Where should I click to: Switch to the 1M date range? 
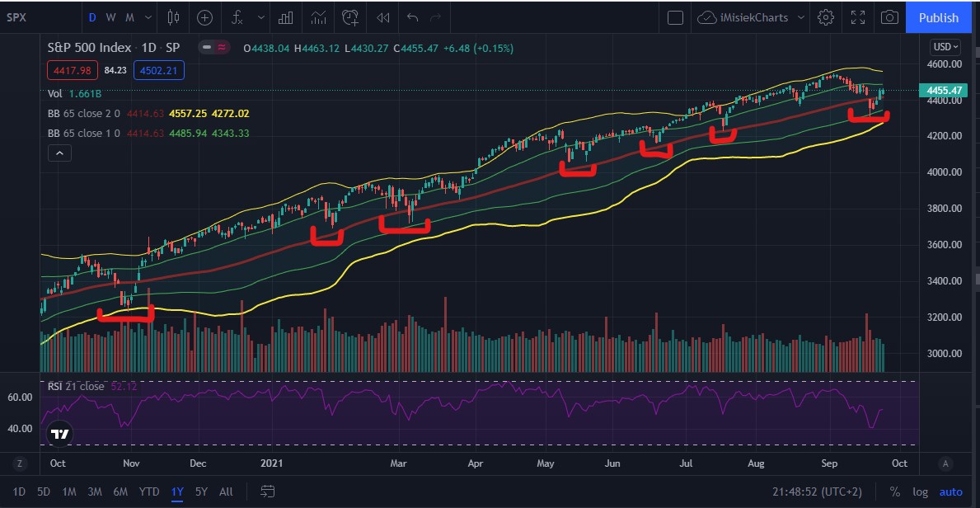pyautogui.click(x=68, y=492)
